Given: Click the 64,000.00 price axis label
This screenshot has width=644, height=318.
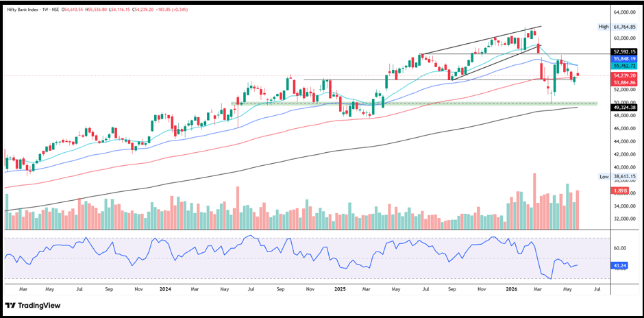Looking at the screenshot, I should (x=625, y=12).
